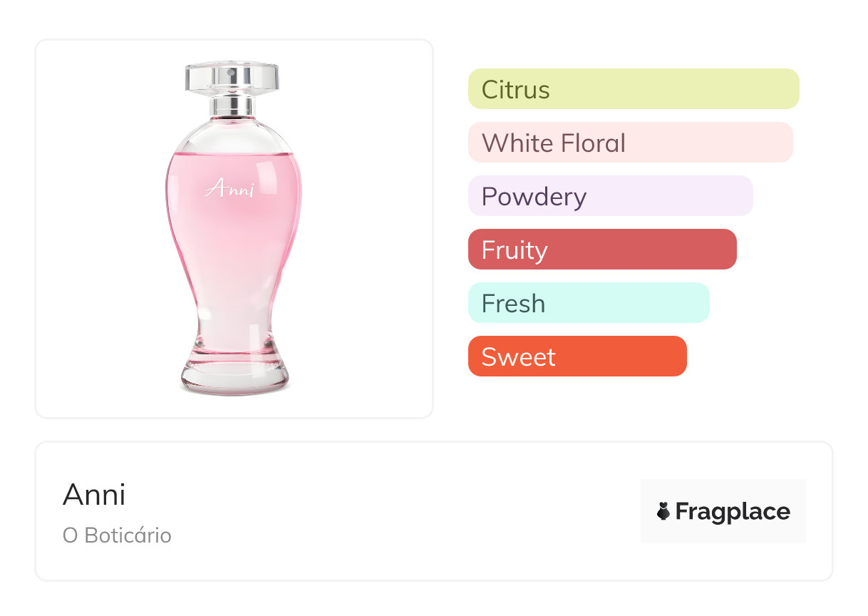Image resolution: width=868 pixels, height=616 pixels.
Task: Click the white Anni script on the bottle
Action: pos(229,188)
